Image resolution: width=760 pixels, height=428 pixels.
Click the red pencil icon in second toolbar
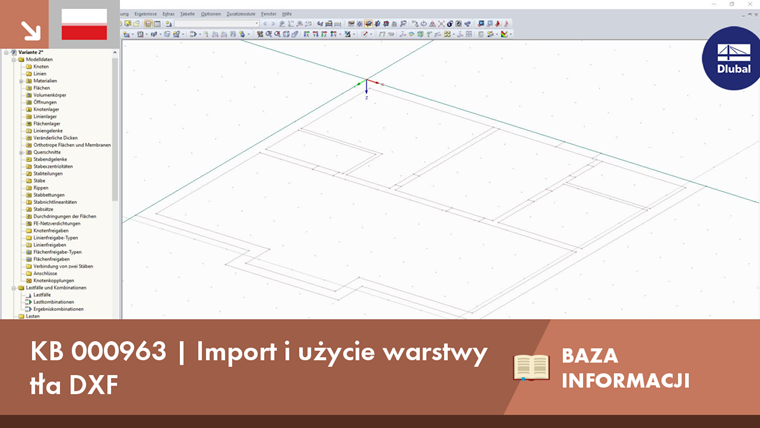coord(365,34)
